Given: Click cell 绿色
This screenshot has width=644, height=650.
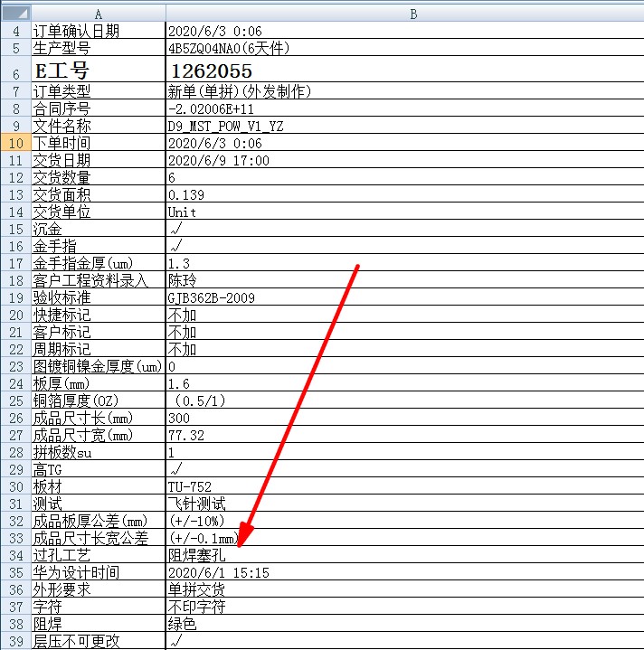Looking at the screenshot, I should pos(404,625).
